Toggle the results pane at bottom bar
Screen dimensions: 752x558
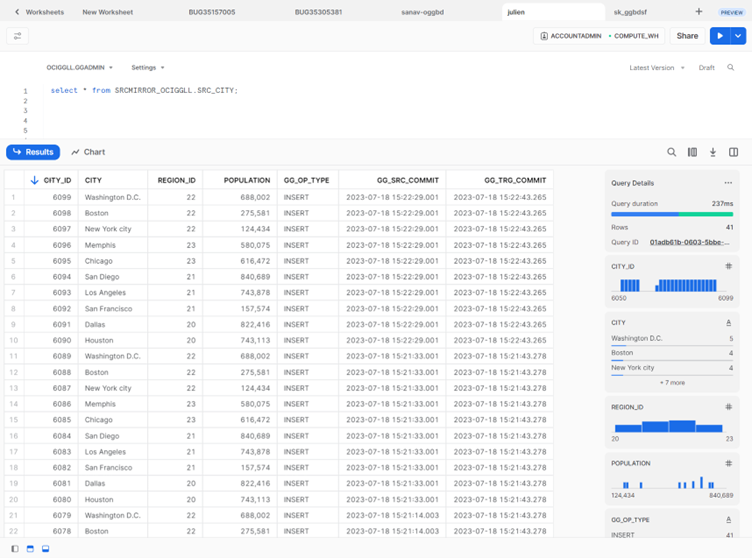(45, 549)
